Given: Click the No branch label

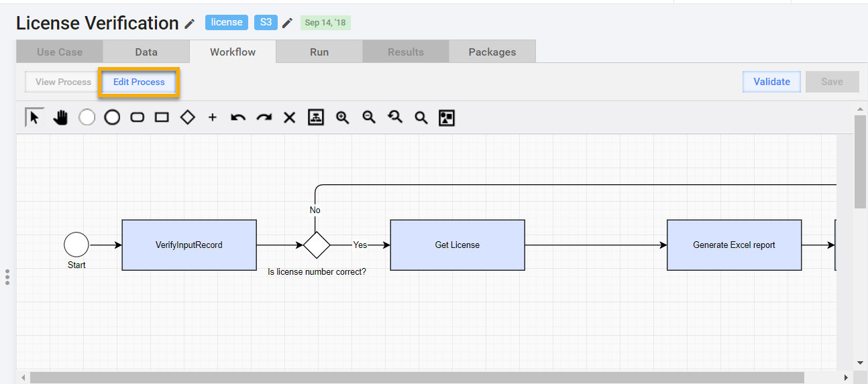Looking at the screenshot, I should (315, 210).
